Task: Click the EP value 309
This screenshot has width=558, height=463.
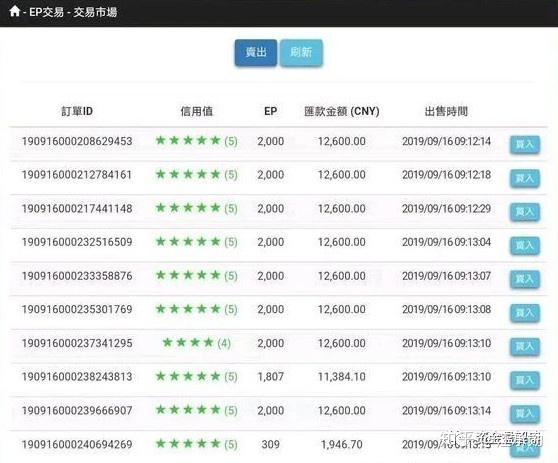Action: 270,444
